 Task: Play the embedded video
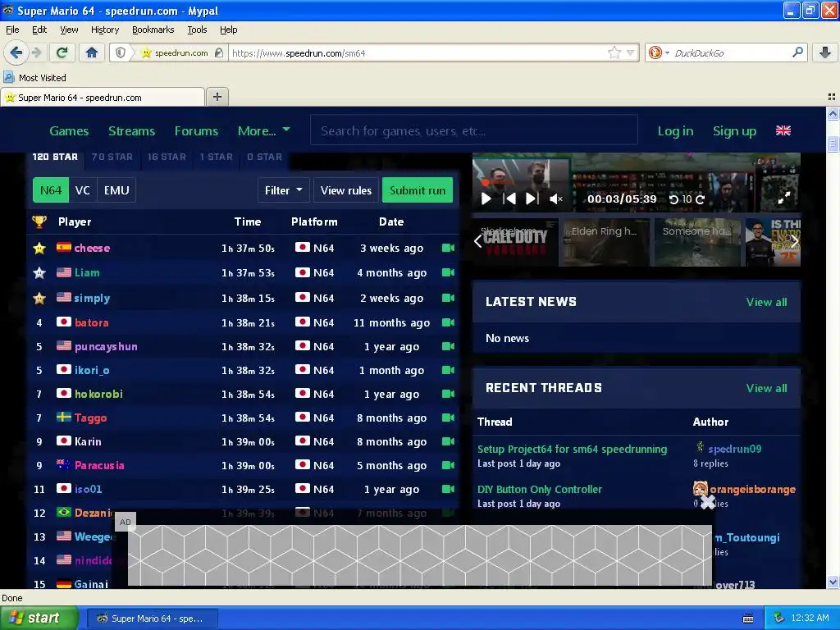486,199
